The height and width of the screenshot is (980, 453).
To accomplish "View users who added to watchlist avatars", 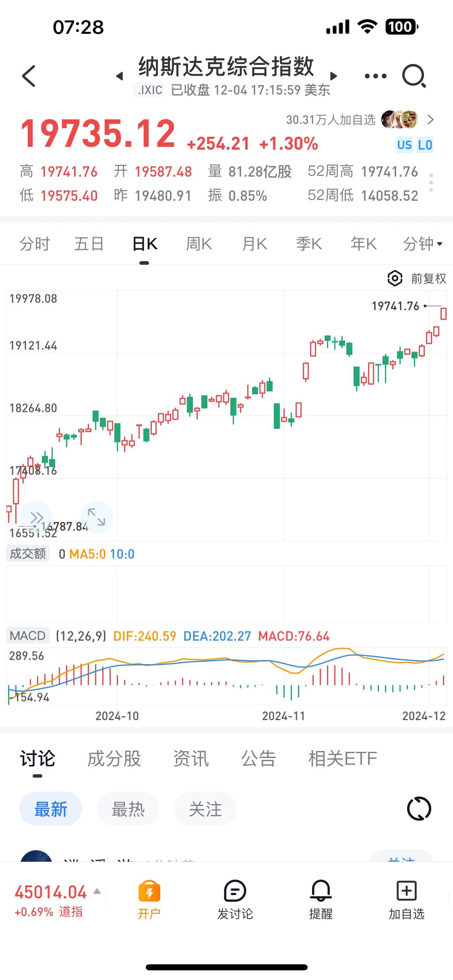I will coord(399,119).
